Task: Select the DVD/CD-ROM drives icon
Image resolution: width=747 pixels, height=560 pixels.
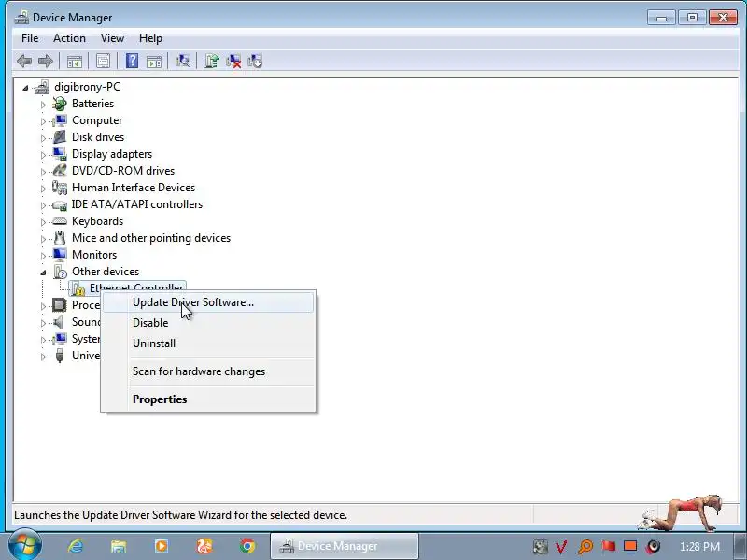Action: click(x=60, y=171)
